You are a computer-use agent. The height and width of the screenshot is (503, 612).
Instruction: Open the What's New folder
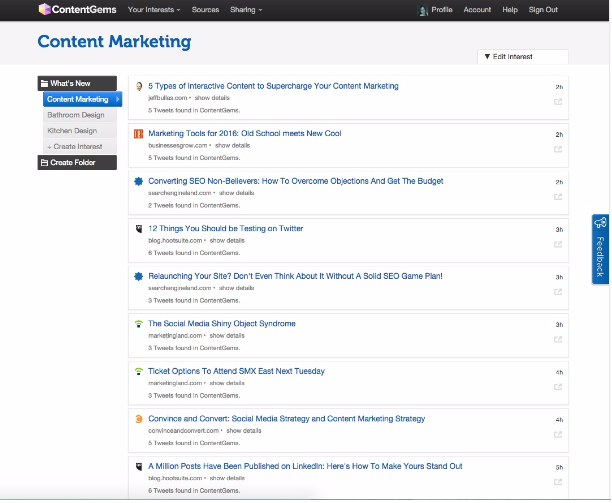click(77, 84)
